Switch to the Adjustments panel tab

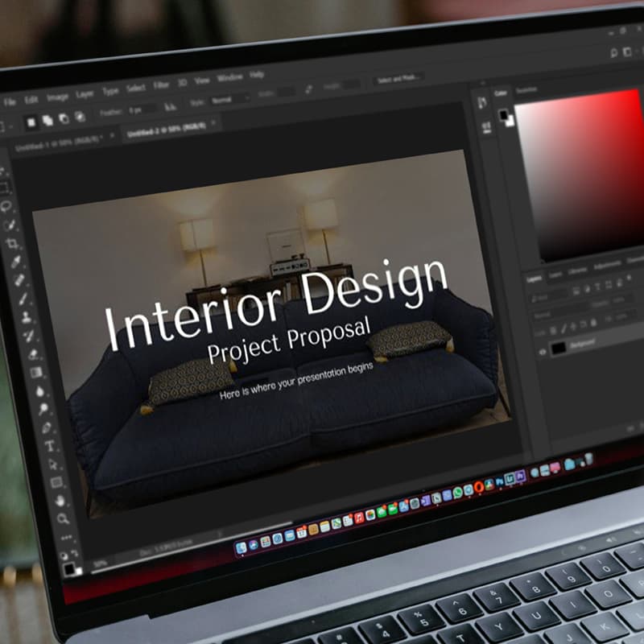[x=607, y=266]
